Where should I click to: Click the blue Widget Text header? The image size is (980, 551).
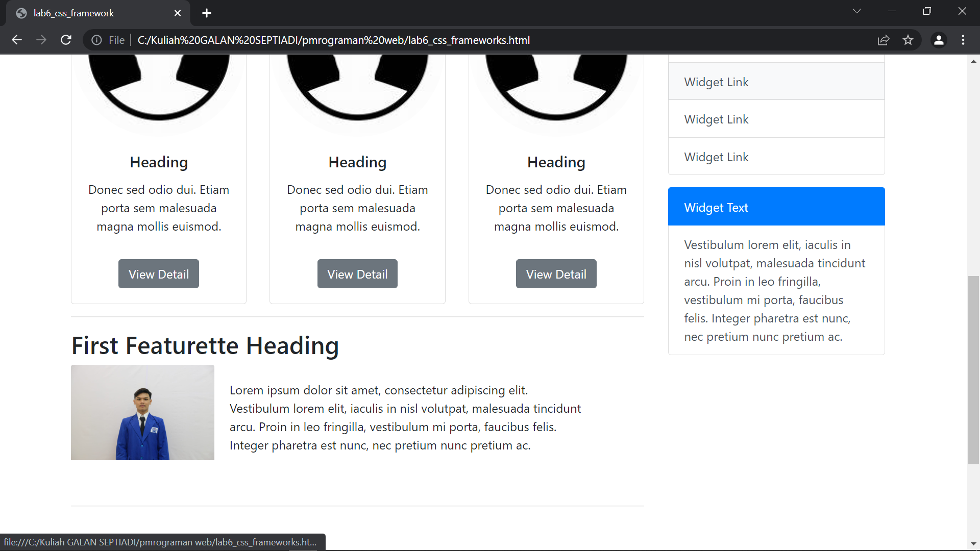[716, 207]
